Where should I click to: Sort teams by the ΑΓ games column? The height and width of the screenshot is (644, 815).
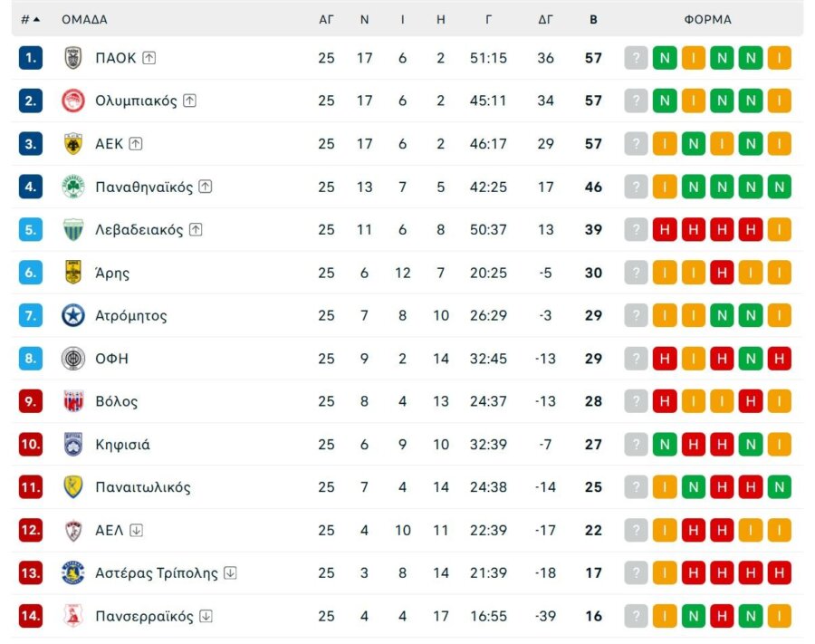coord(327,19)
